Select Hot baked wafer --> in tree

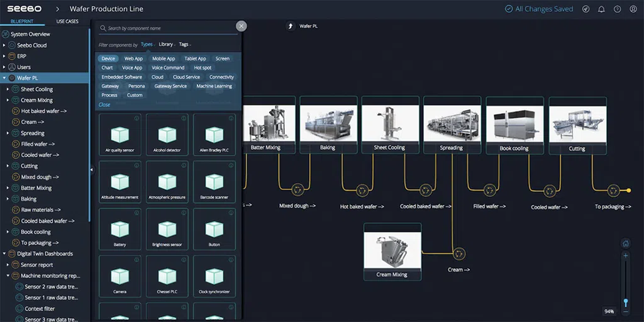(44, 111)
